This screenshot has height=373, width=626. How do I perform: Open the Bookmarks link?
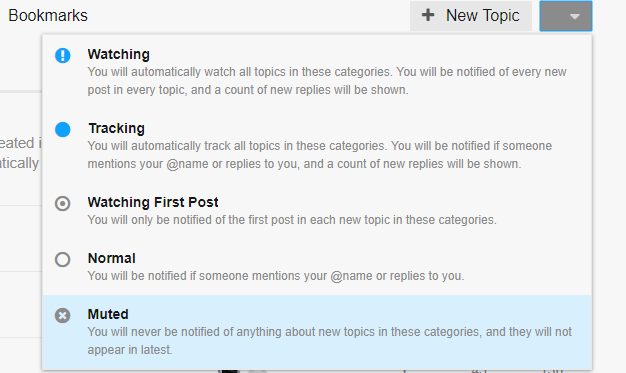(48, 16)
